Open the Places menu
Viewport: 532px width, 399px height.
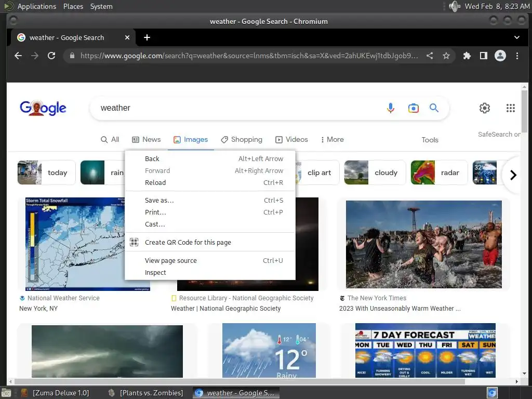[x=73, y=6]
